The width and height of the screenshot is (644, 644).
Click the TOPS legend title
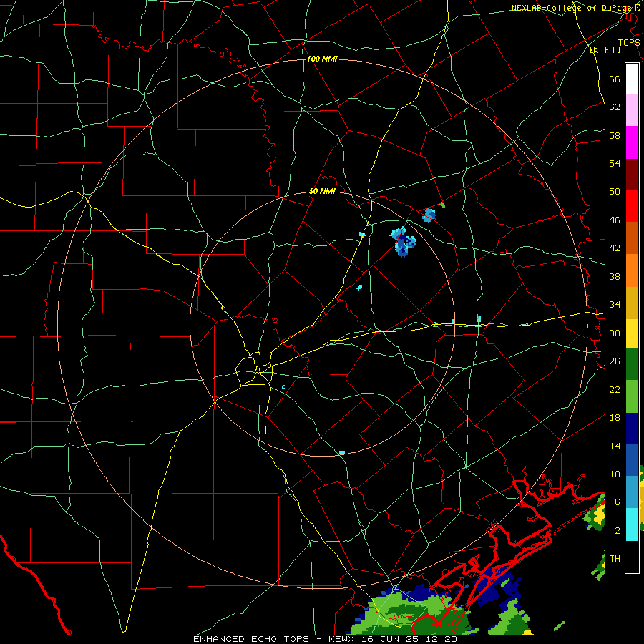[629, 42]
